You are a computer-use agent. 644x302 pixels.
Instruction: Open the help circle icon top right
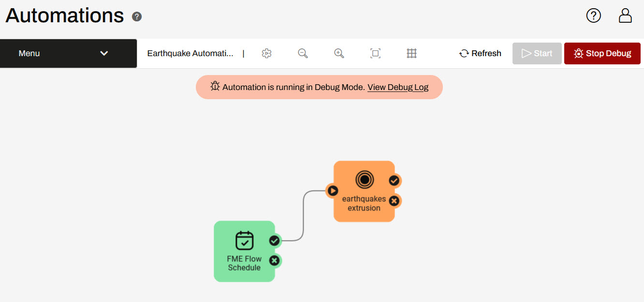(593, 15)
